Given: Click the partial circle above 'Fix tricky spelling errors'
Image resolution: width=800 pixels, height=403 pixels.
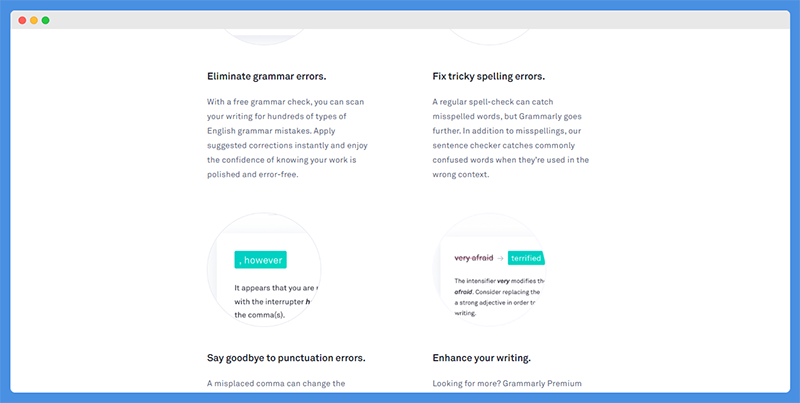Looking at the screenshot, I should (489, 37).
